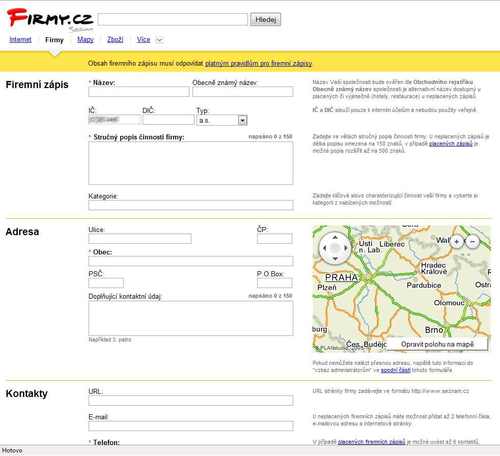Zoom in the map with plus button
The image size is (500, 456).
(457, 241)
